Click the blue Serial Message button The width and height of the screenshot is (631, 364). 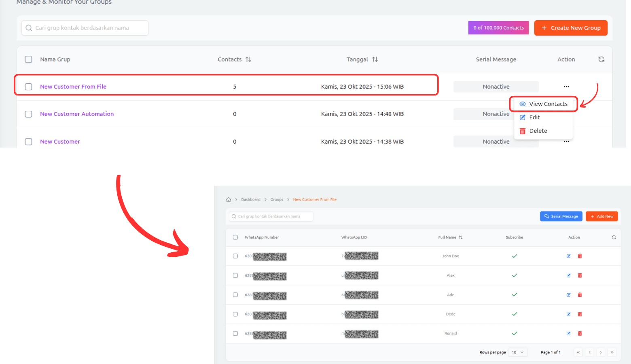(x=561, y=216)
